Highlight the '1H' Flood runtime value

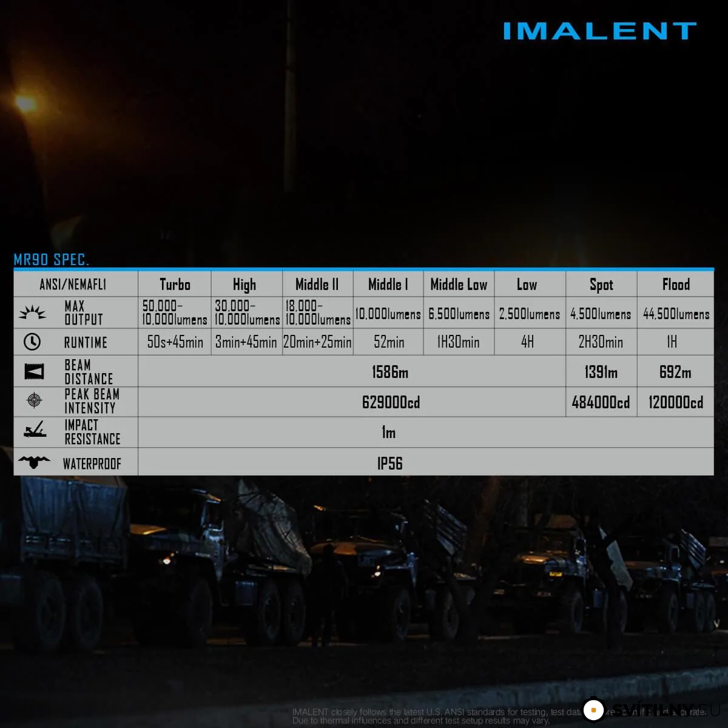(x=672, y=342)
